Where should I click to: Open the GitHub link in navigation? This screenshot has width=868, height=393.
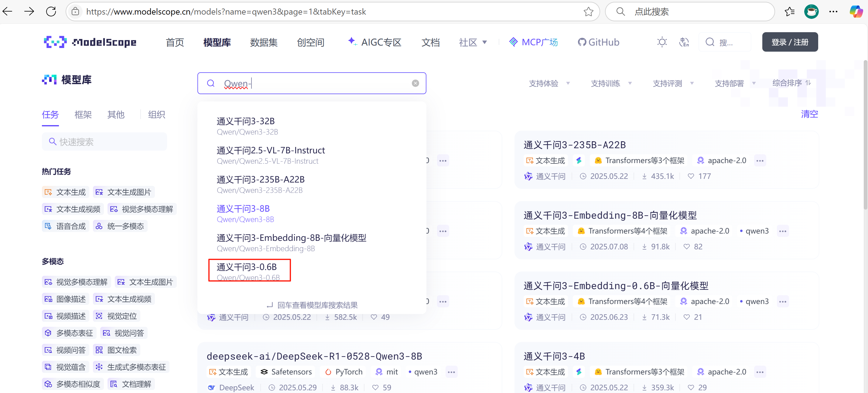pyautogui.click(x=598, y=42)
